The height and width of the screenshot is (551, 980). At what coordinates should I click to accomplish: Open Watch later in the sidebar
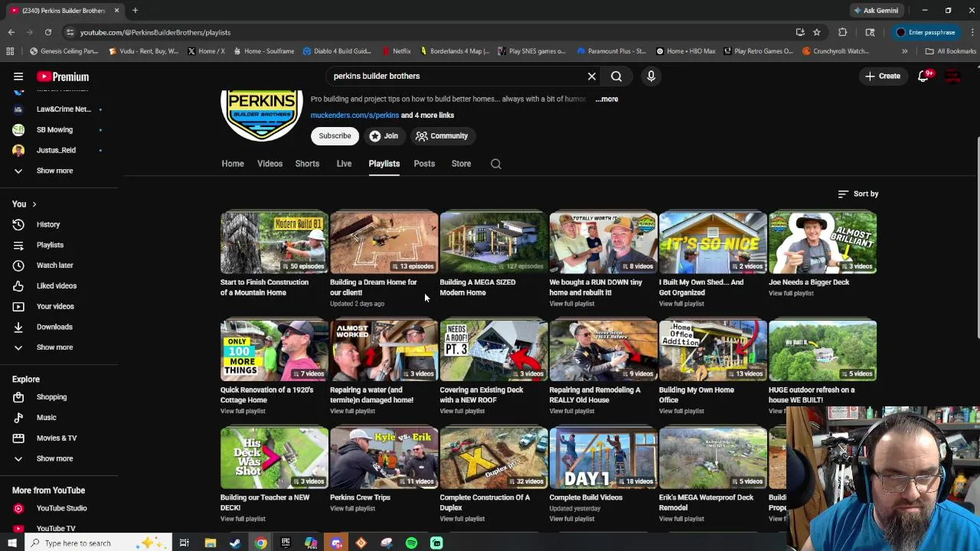point(54,266)
